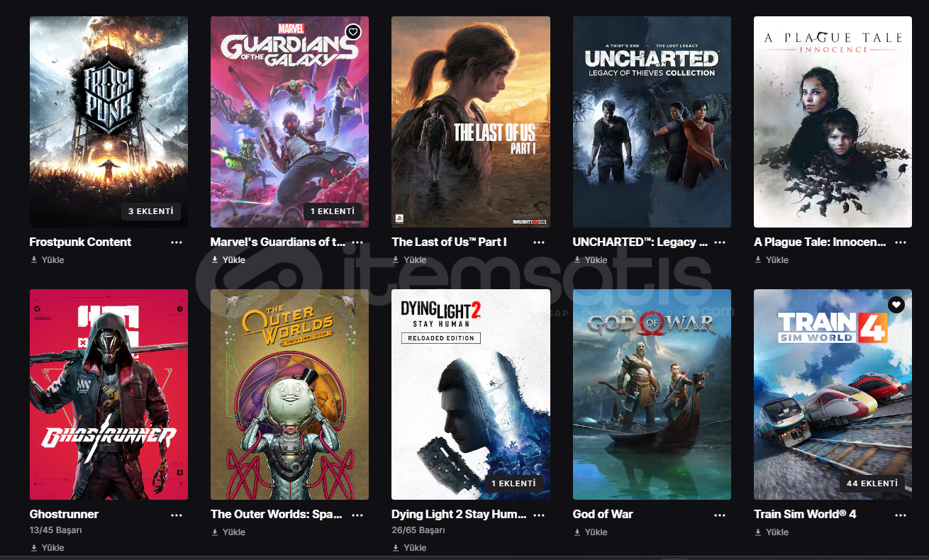Open more options for UNCHARTED Legacy of Thieves
The height and width of the screenshot is (560, 929).
pyautogui.click(x=720, y=242)
